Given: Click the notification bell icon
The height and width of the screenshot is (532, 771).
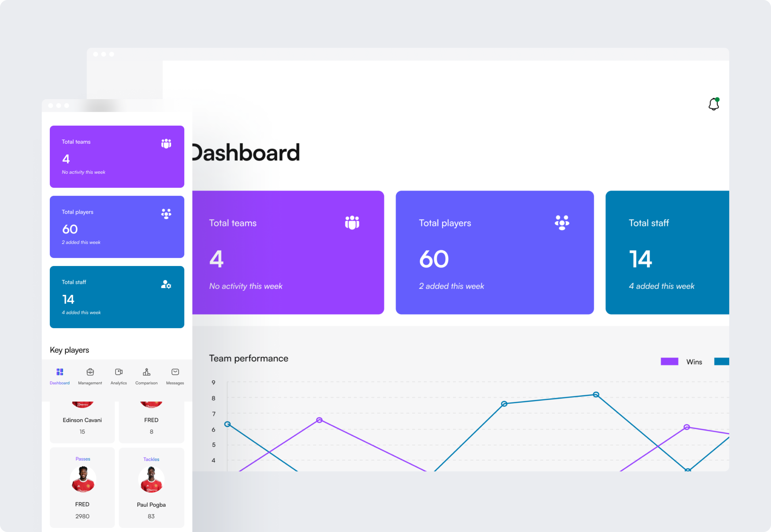Looking at the screenshot, I should click(713, 104).
